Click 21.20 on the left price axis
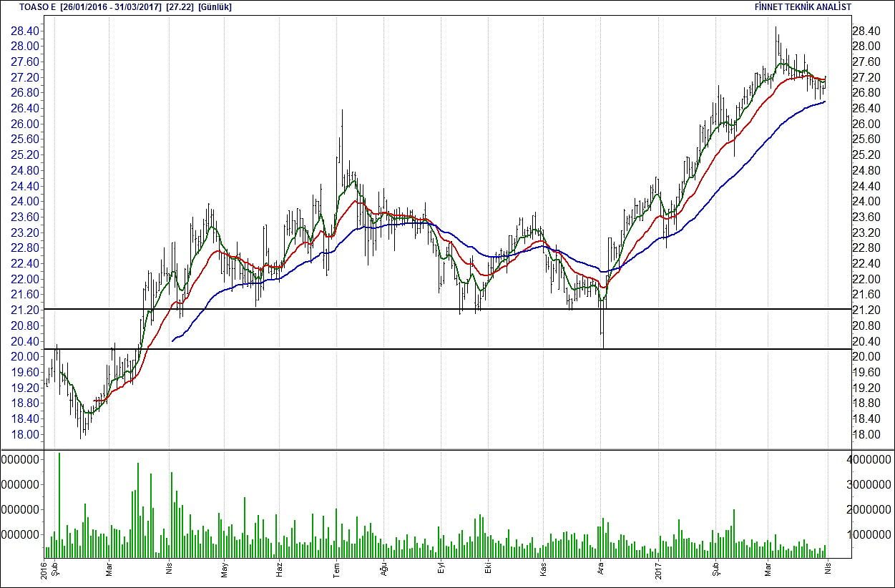Screen dimensions: 895x588 pyautogui.click(x=25, y=310)
